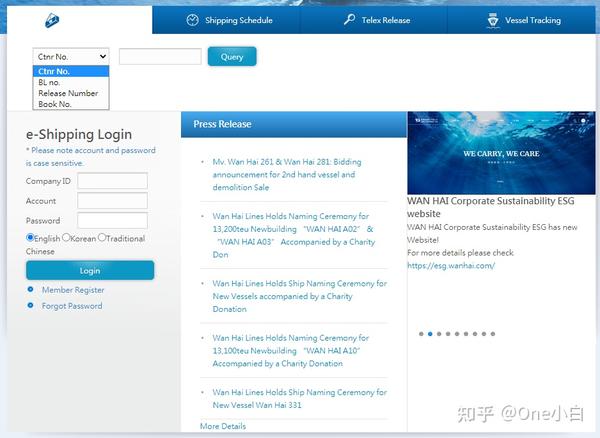Click the Telex Release magnifier icon

coord(349,19)
